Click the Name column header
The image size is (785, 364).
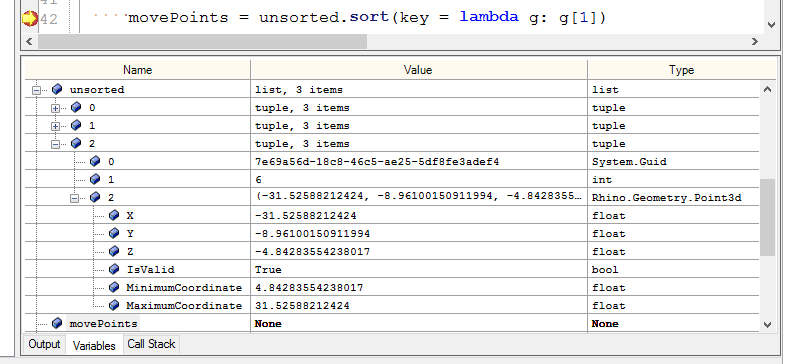pos(138,70)
